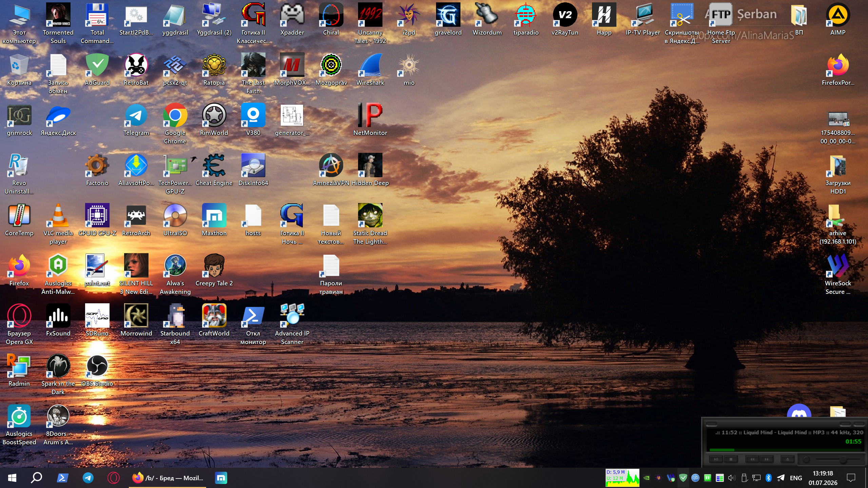This screenshot has height=488, width=868.
Task: Select the Telegram desktop shortcut
Action: tap(136, 120)
